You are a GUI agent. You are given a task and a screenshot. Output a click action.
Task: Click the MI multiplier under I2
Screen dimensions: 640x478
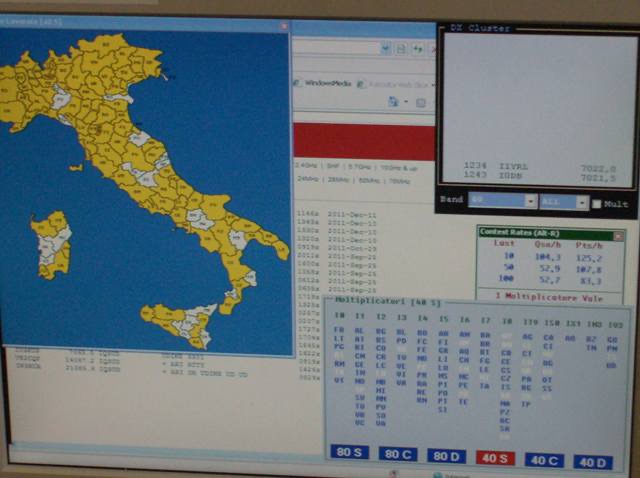click(x=381, y=391)
